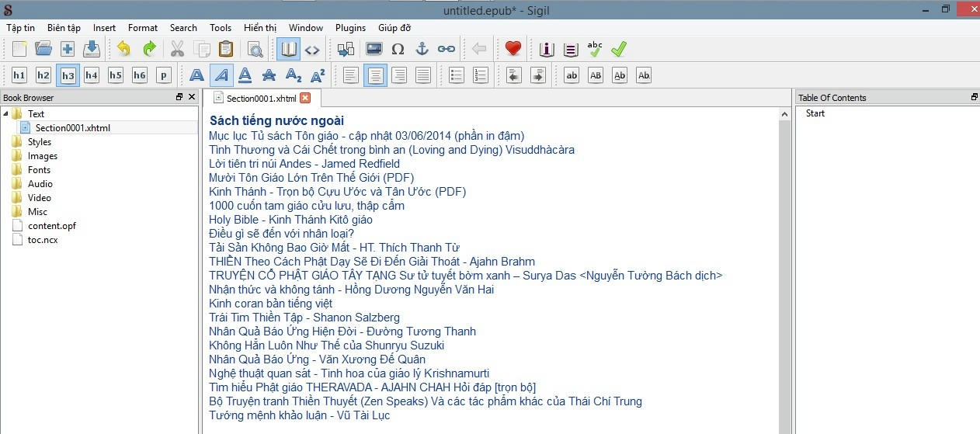Open the Metadata Editor
Screen dimensions: 980x434
click(547, 49)
